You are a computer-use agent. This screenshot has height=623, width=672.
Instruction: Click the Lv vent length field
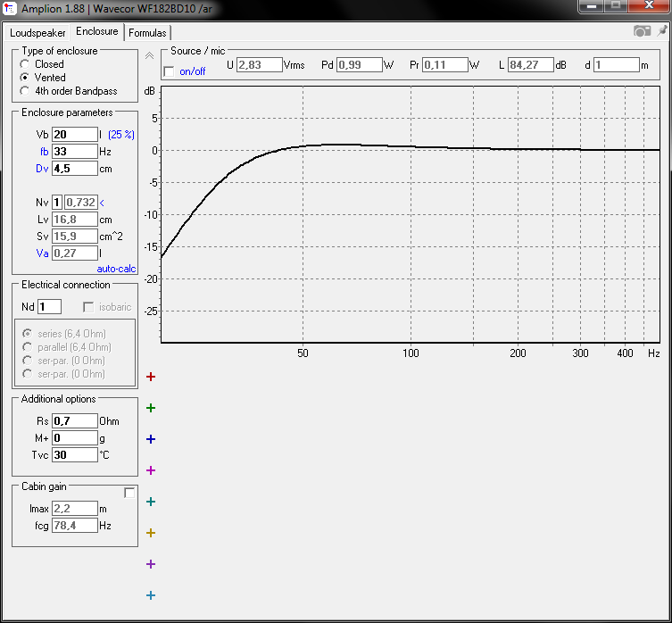coord(75,219)
